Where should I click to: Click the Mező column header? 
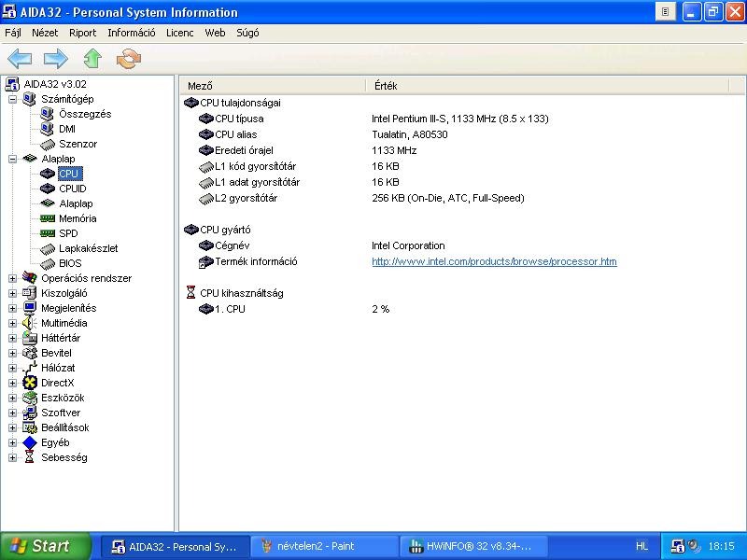[x=273, y=86]
